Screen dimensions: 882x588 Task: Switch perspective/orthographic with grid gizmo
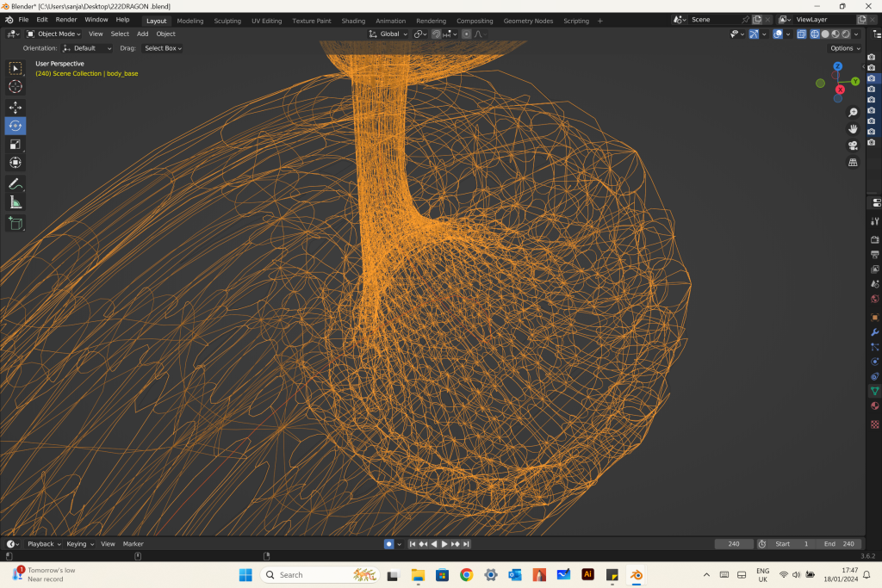pos(853,163)
